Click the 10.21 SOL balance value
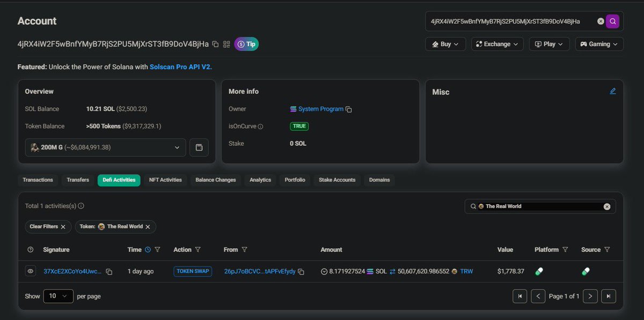644x320 pixels. click(100, 109)
